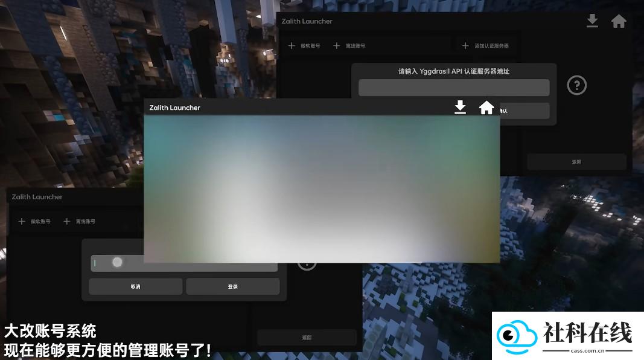
Task: Go home in the front Zalith Launcher window
Action: tap(486, 108)
